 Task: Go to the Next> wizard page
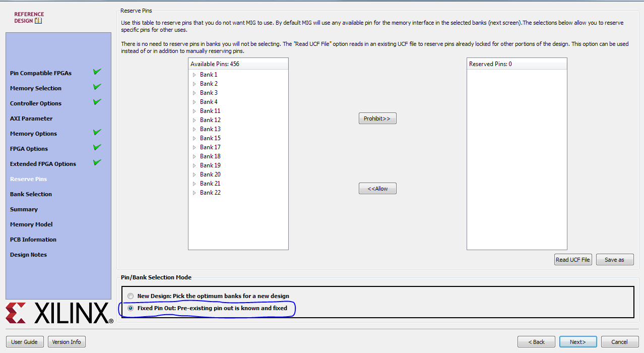coord(578,342)
